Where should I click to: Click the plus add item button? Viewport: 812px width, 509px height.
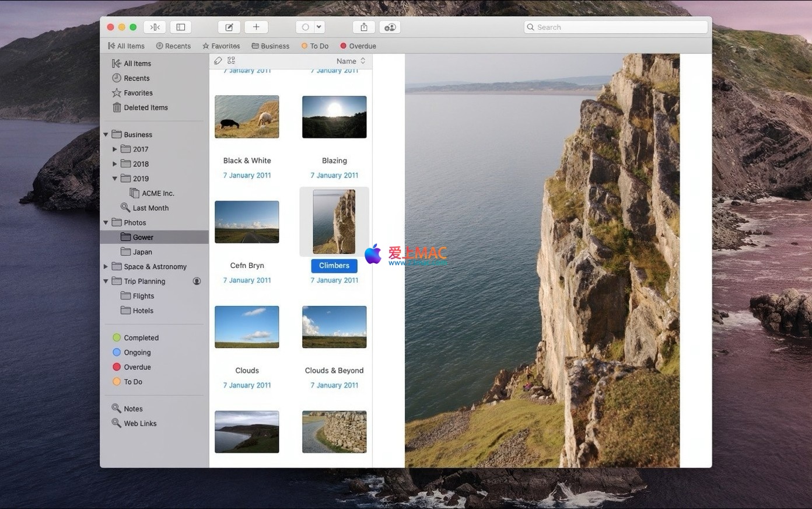[x=256, y=27]
